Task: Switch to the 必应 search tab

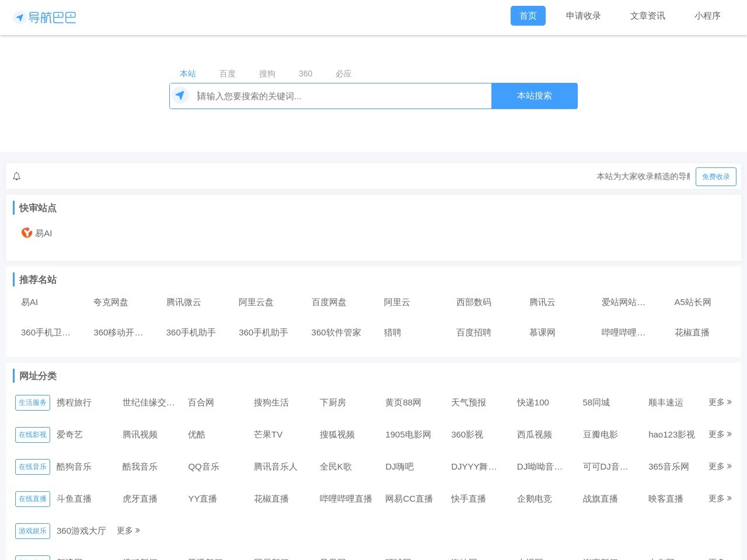Action: [x=343, y=73]
